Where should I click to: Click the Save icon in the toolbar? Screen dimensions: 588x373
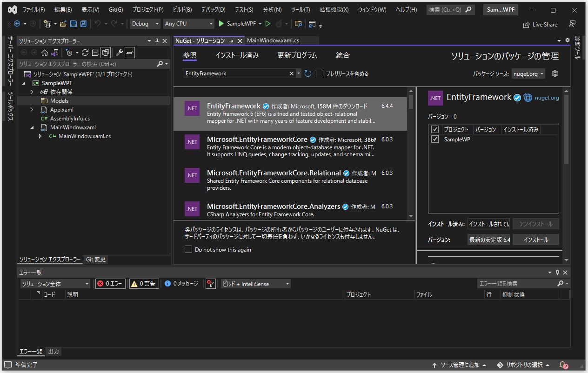(73, 24)
